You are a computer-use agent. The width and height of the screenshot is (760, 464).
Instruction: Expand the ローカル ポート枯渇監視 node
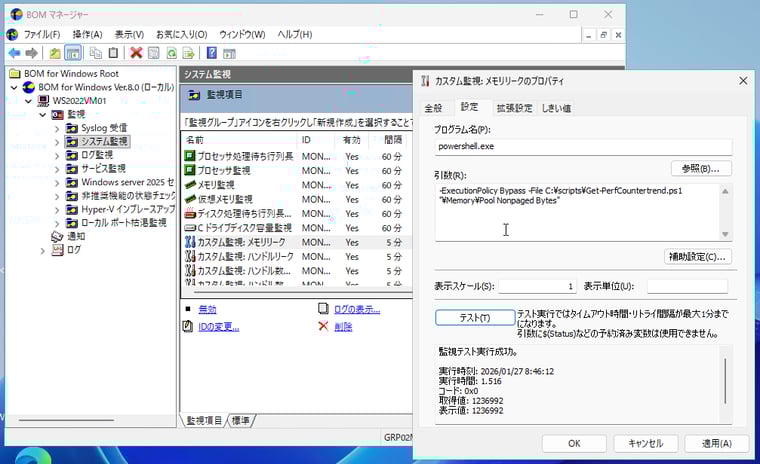coord(57,224)
